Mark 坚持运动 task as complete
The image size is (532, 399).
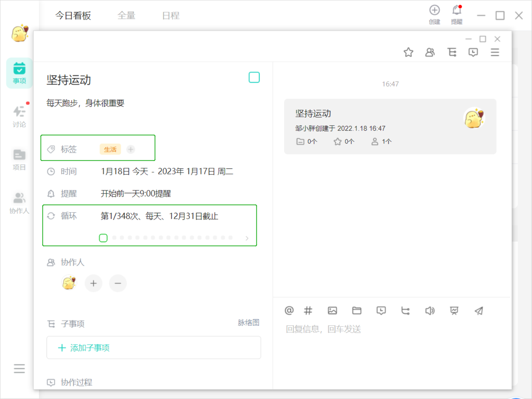click(x=254, y=78)
